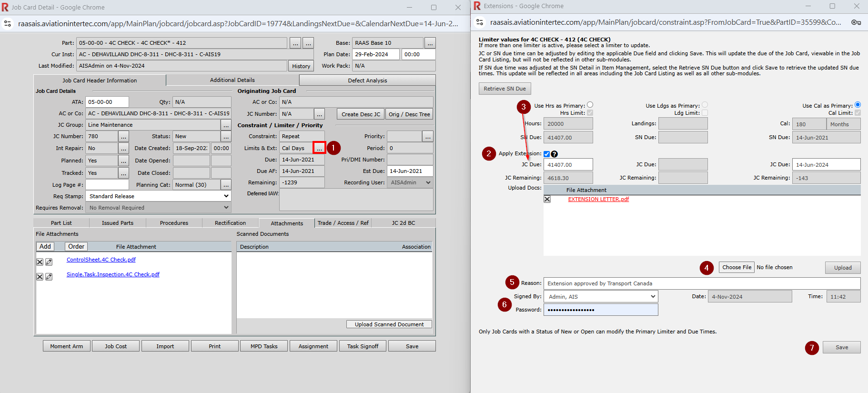Open the Limits & Ext ellipsis lookup
This screenshot has height=393, width=868.
(x=319, y=148)
